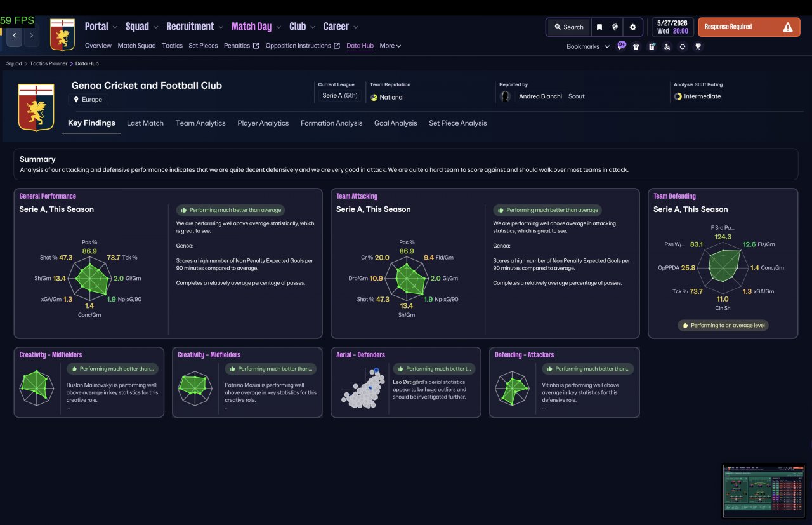
Task: Go forward with the right arrow button
Action: [x=31, y=36]
